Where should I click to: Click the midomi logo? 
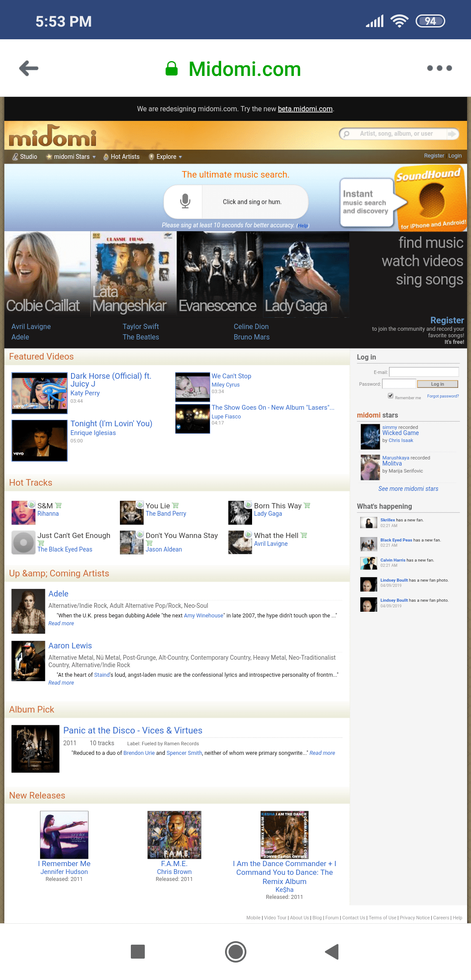tap(52, 137)
